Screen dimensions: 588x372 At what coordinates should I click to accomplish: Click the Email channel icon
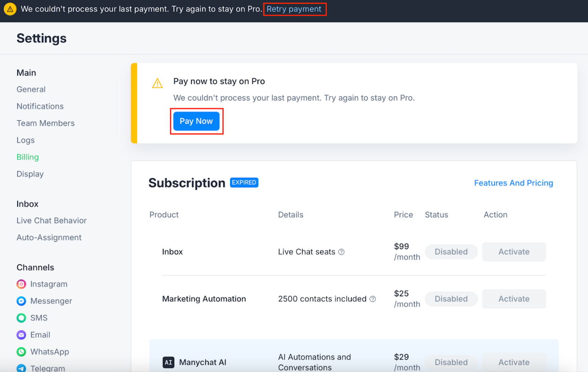click(x=21, y=335)
